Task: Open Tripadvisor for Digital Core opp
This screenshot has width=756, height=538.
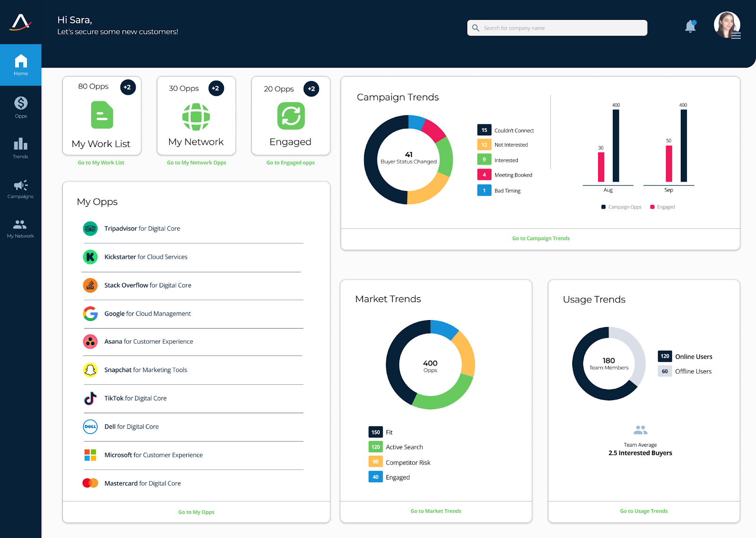Action: 142,228
